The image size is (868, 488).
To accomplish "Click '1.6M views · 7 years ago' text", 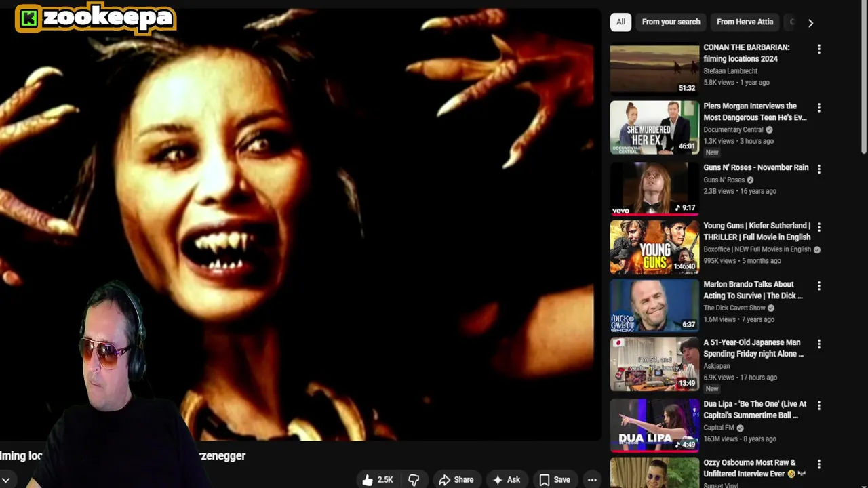I will coord(738,320).
